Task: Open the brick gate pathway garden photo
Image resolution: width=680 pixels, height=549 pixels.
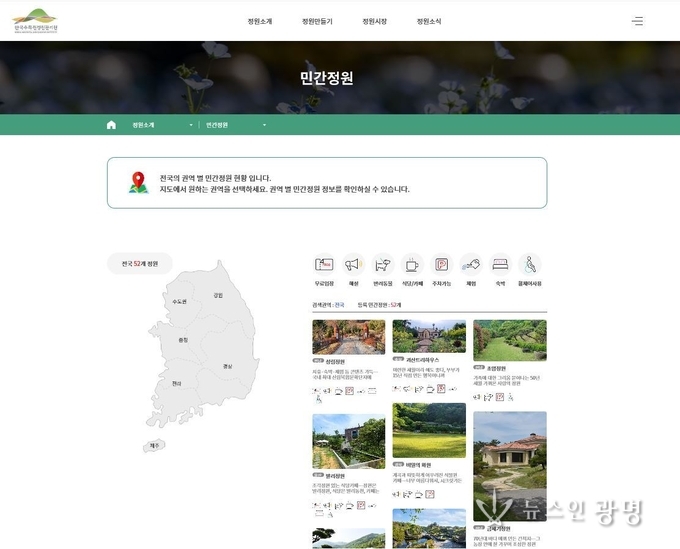Action: pyautogui.click(x=349, y=337)
